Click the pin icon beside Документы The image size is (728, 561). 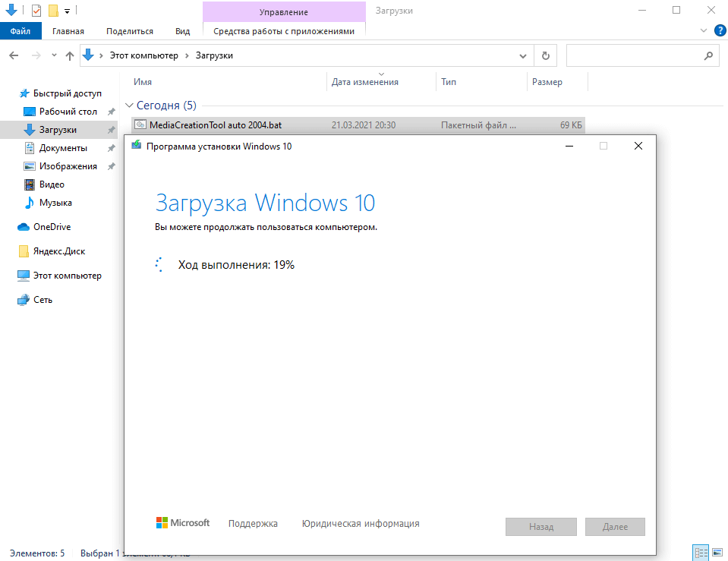tap(111, 148)
